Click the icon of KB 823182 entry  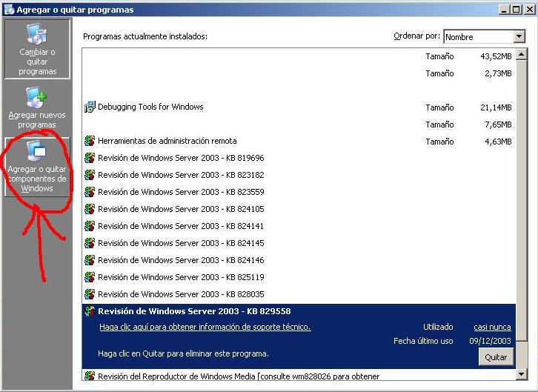pyautogui.click(x=90, y=175)
